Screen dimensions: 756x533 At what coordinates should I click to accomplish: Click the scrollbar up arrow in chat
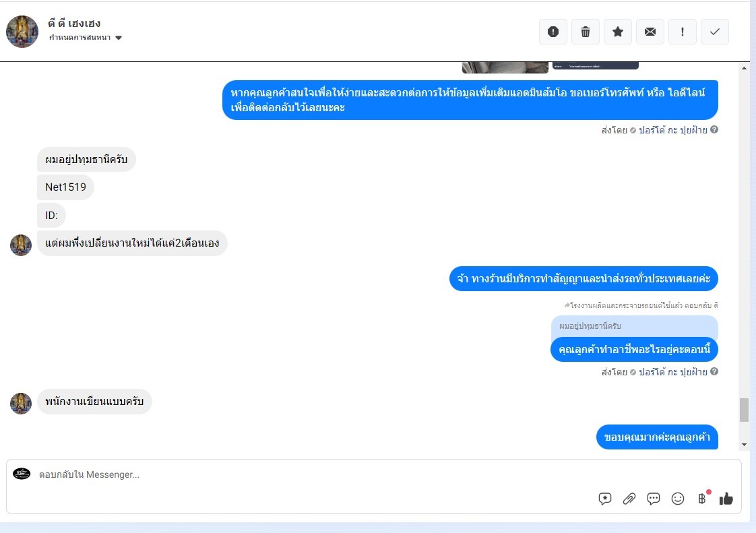pos(745,68)
